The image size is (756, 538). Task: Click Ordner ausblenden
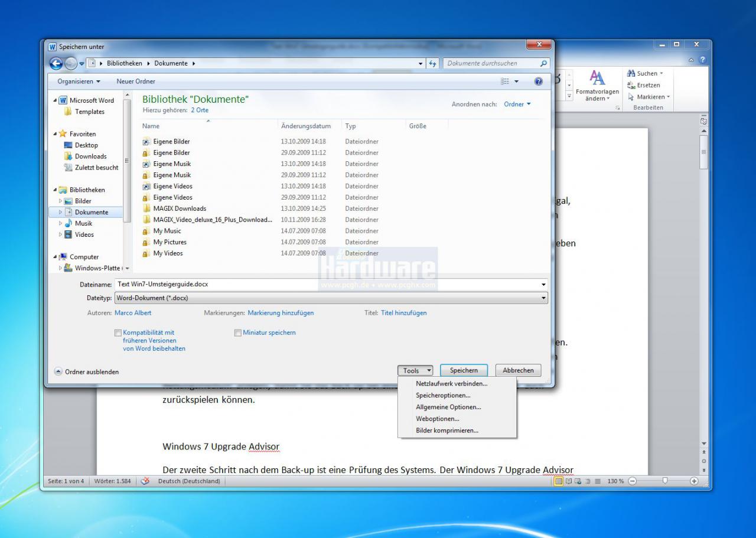pyautogui.click(x=87, y=372)
